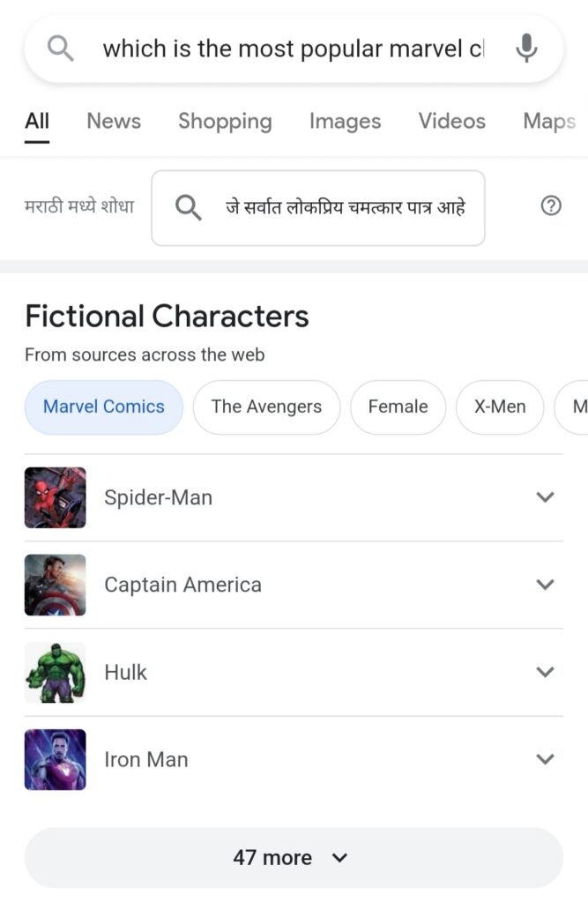
Task: Switch to the News tab
Action: tap(114, 121)
